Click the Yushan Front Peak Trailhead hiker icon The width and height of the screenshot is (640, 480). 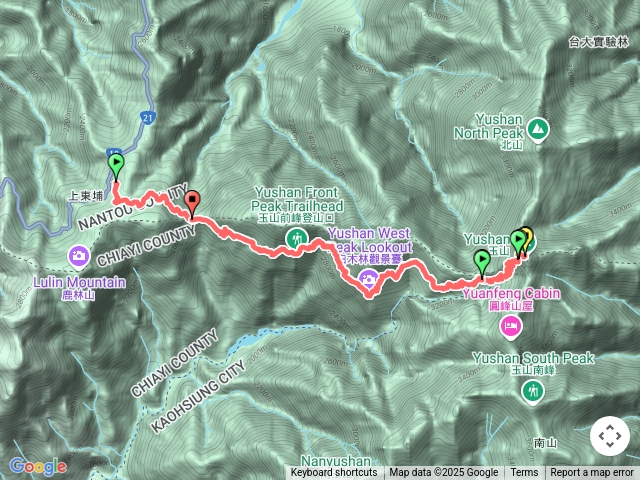(x=297, y=238)
